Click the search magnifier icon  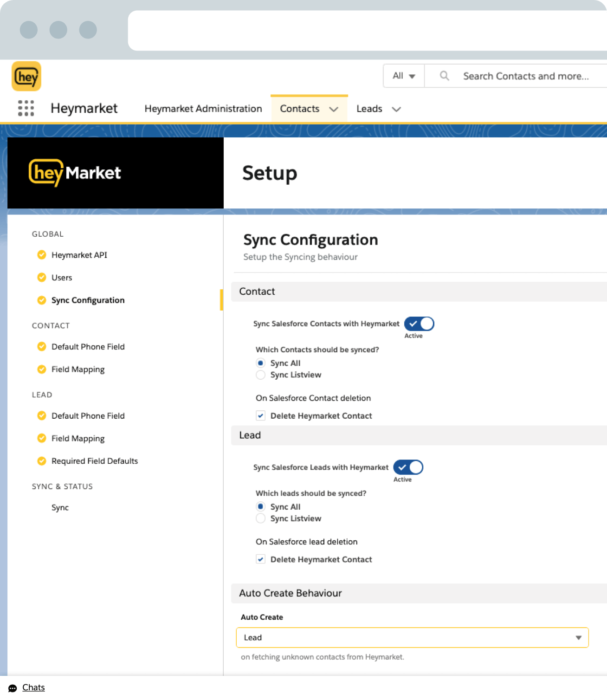[444, 76]
